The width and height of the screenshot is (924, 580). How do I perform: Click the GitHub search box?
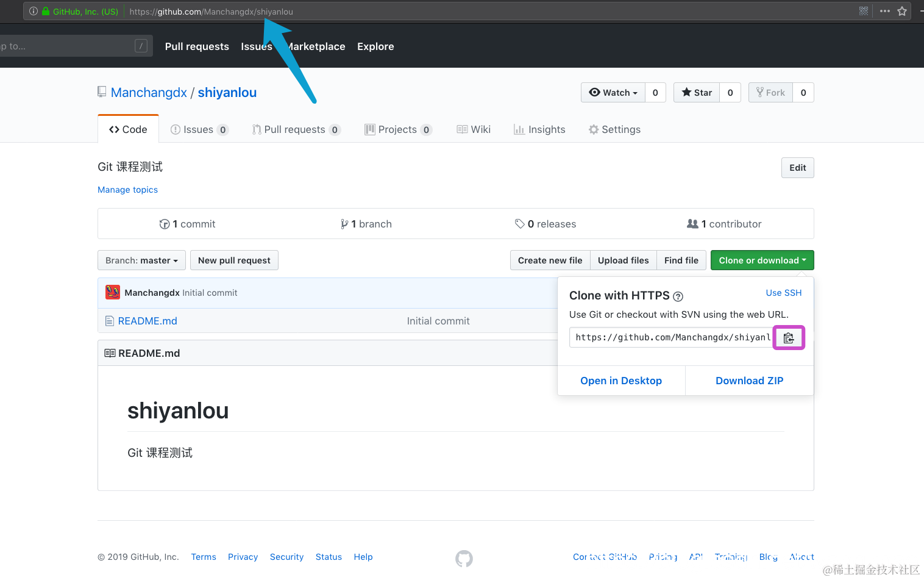(75, 46)
